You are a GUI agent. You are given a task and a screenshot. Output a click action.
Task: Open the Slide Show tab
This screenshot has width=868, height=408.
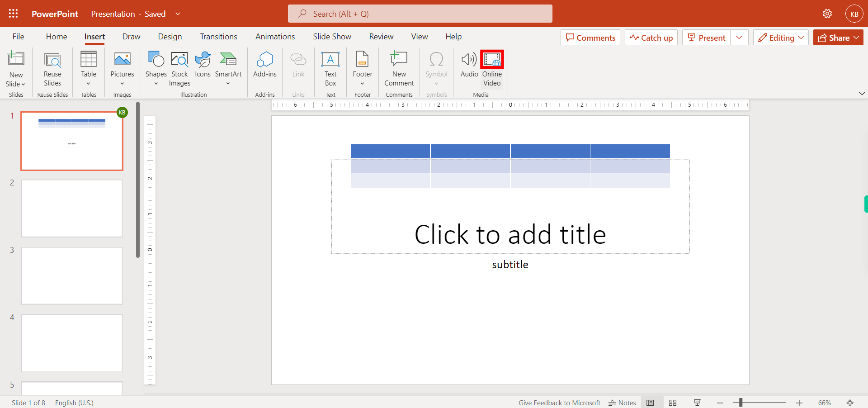(332, 37)
